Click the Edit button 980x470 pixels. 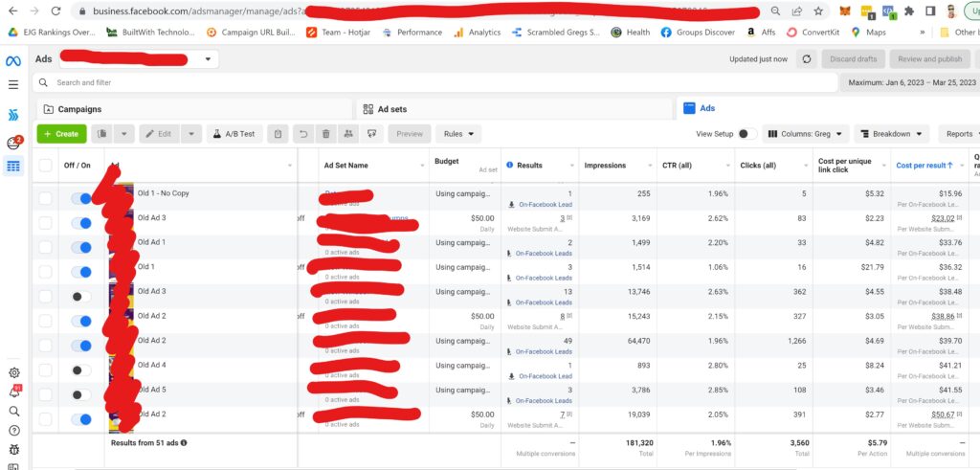click(160, 134)
